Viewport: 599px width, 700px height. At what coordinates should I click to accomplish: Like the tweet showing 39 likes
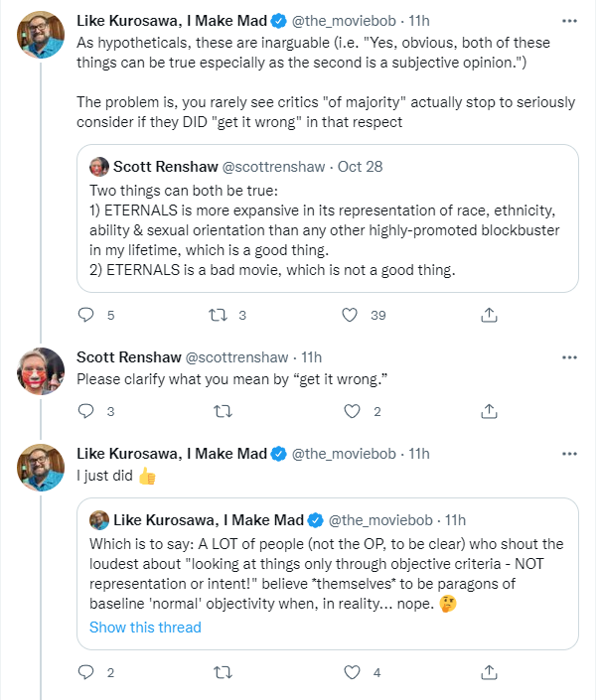click(350, 315)
